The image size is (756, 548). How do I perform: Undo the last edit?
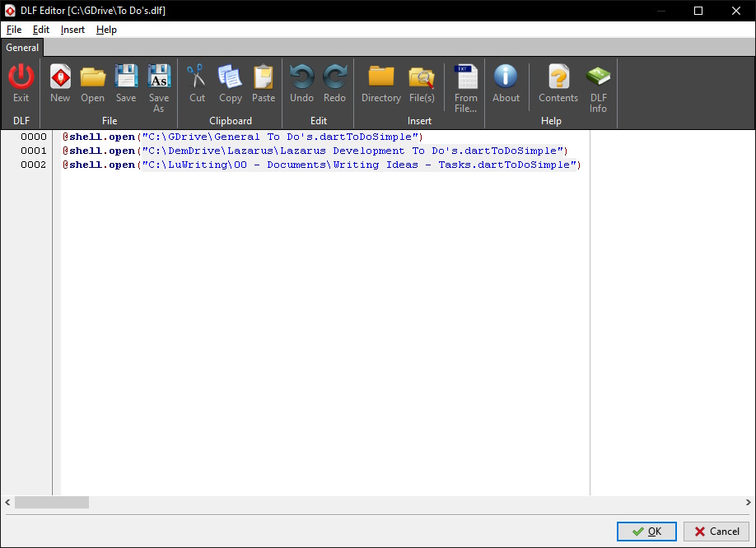(301, 77)
